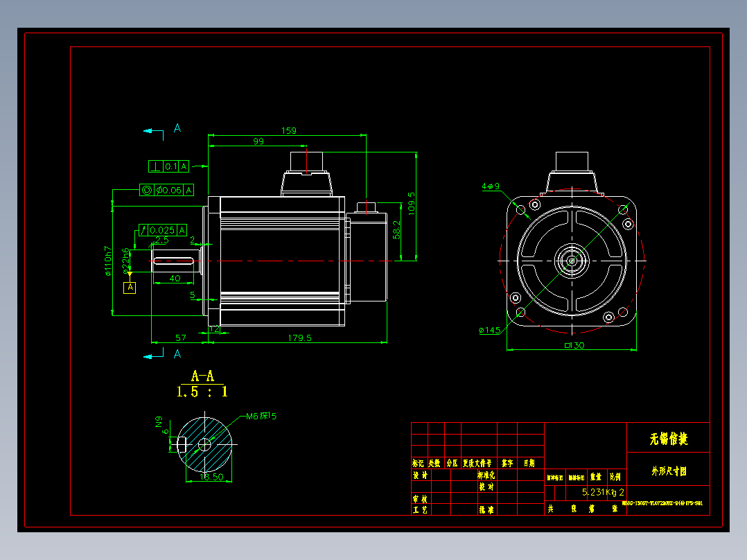Click the ø110h7 diameter dimension
The image size is (747, 560).
click(108, 261)
